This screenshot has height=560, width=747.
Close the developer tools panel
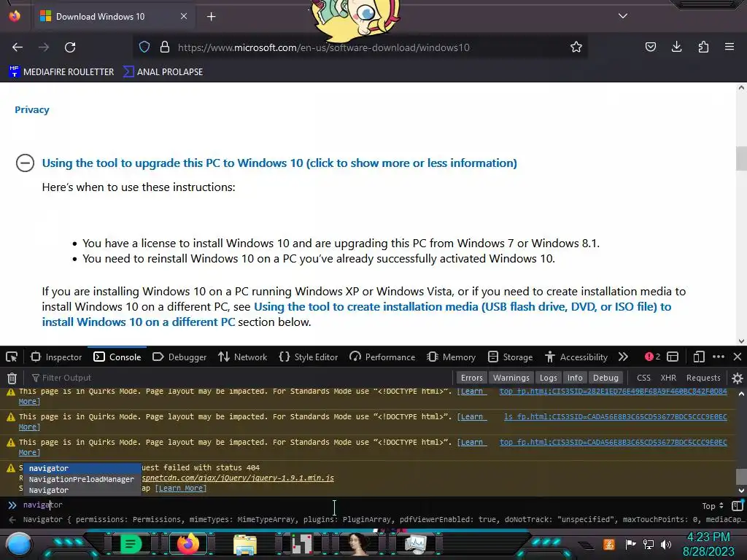(738, 357)
